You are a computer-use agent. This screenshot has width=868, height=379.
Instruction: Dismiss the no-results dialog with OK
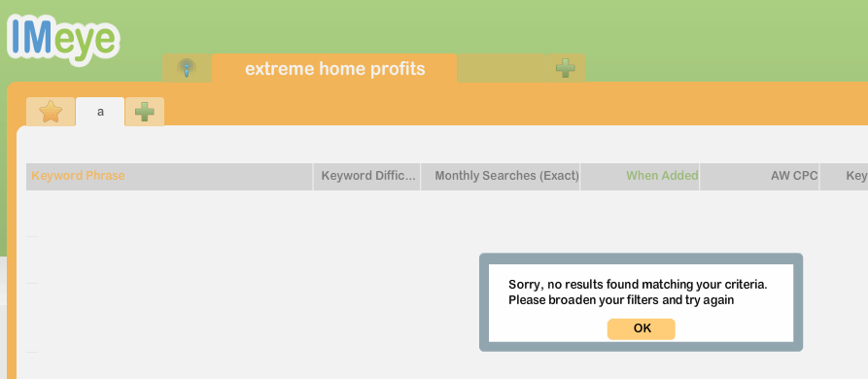click(641, 328)
